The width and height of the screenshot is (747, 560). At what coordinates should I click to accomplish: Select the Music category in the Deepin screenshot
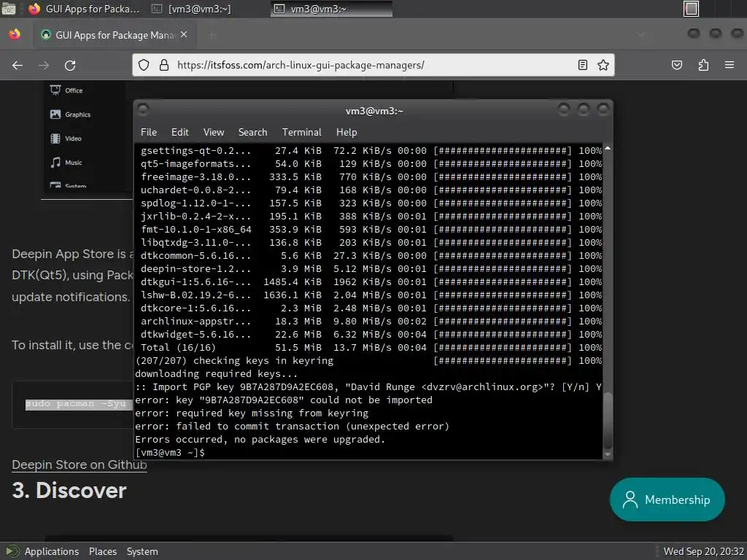coord(66,163)
